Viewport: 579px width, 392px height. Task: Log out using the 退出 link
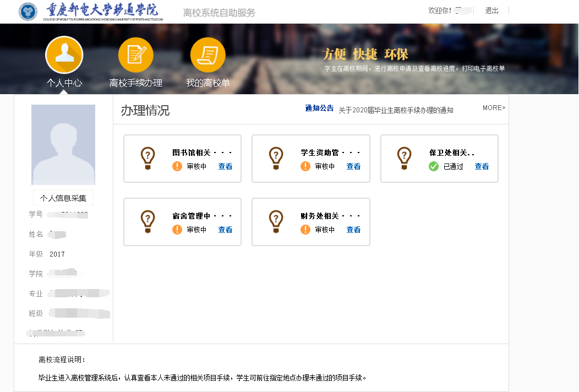tap(491, 10)
